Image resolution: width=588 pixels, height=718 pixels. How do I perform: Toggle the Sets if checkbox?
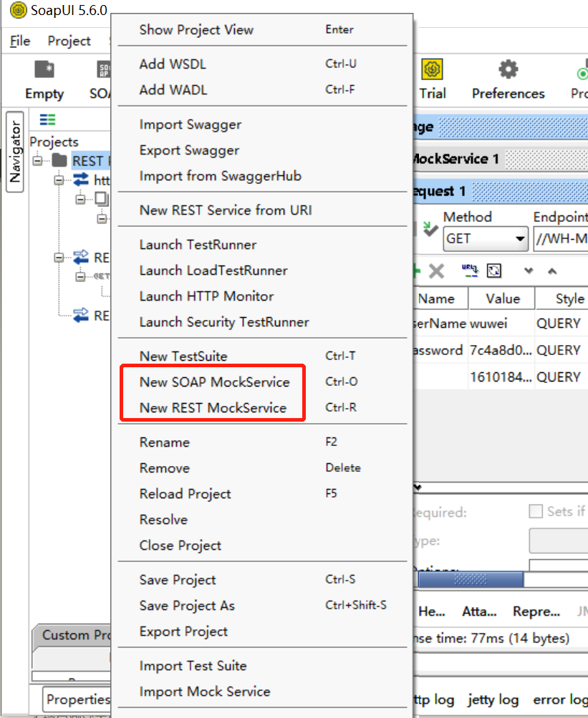pyautogui.click(x=535, y=511)
